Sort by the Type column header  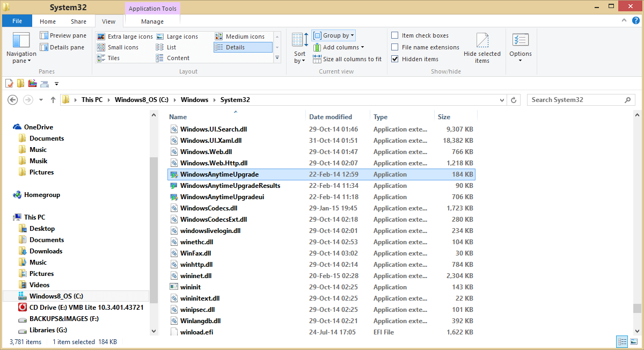tap(402, 116)
